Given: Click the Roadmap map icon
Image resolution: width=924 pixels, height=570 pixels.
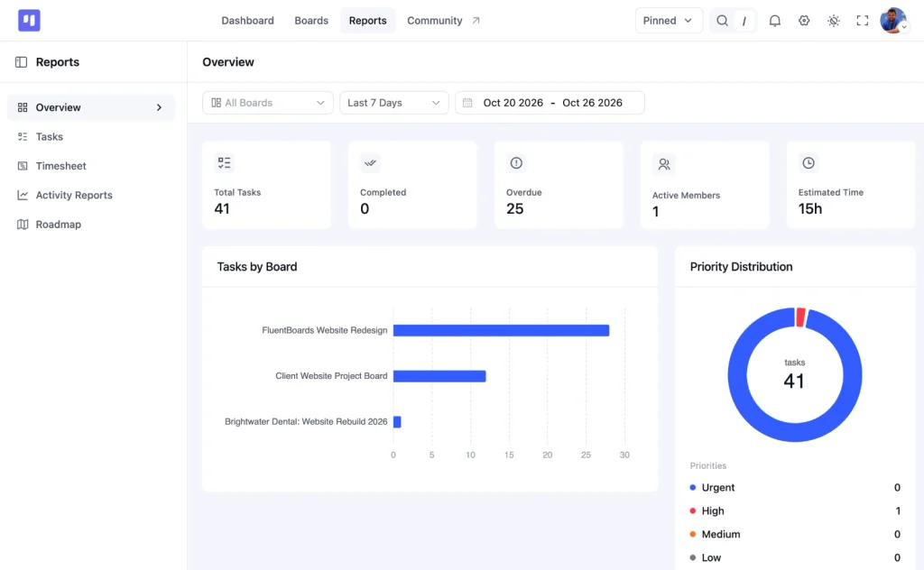Looking at the screenshot, I should [x=23, y=225].
